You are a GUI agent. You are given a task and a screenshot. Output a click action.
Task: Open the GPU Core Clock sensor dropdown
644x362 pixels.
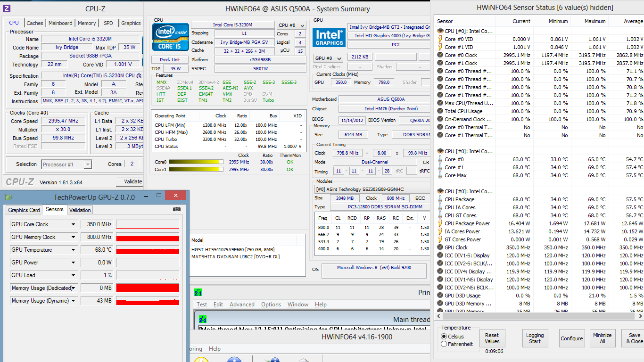coord(73,224)
